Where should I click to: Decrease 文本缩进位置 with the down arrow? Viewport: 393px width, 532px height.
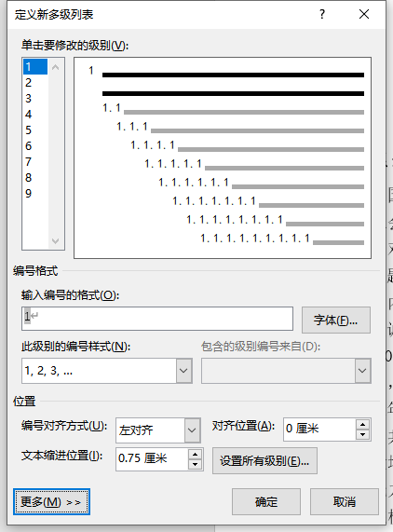point(195,465)
